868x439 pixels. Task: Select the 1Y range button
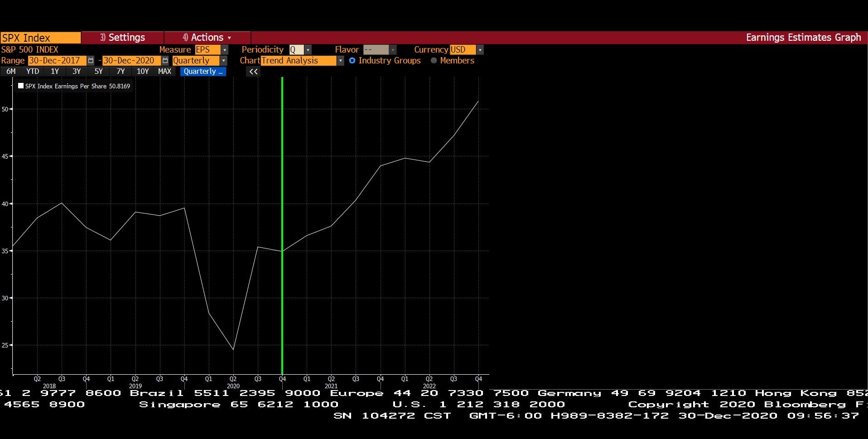tap(55, 72)
